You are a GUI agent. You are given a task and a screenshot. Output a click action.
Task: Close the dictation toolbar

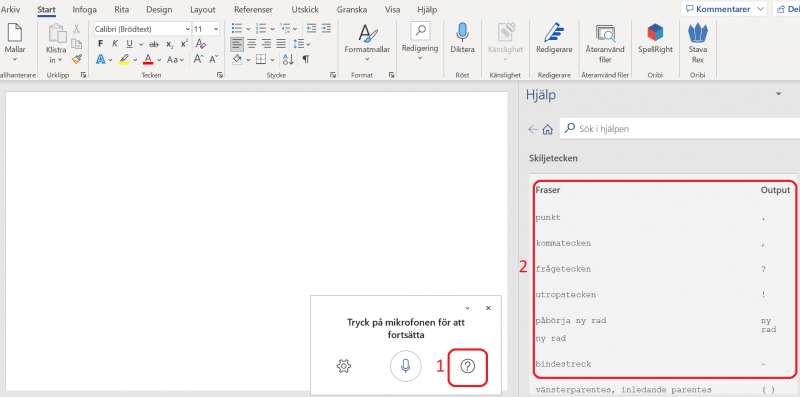[488, 308]
